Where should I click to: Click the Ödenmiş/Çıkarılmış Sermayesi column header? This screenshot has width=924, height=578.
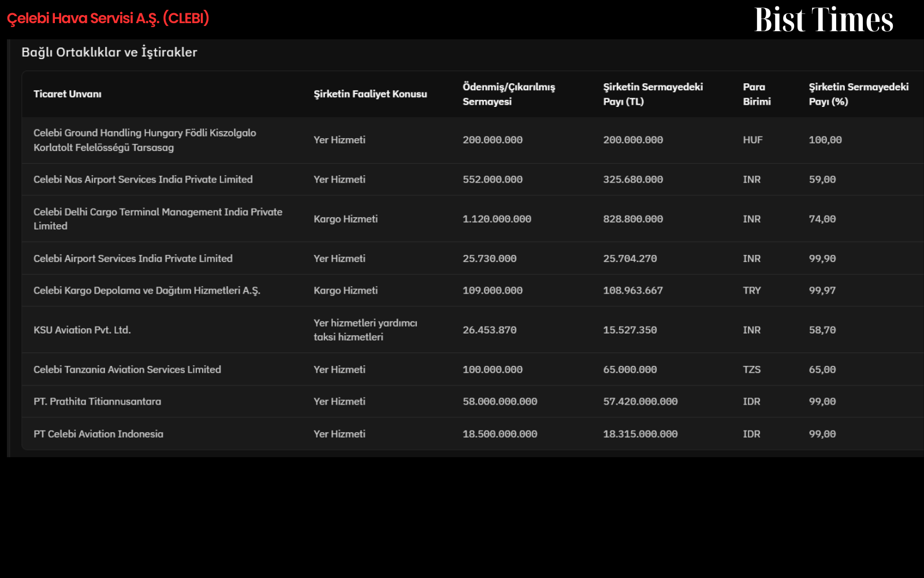click(509, 94)
